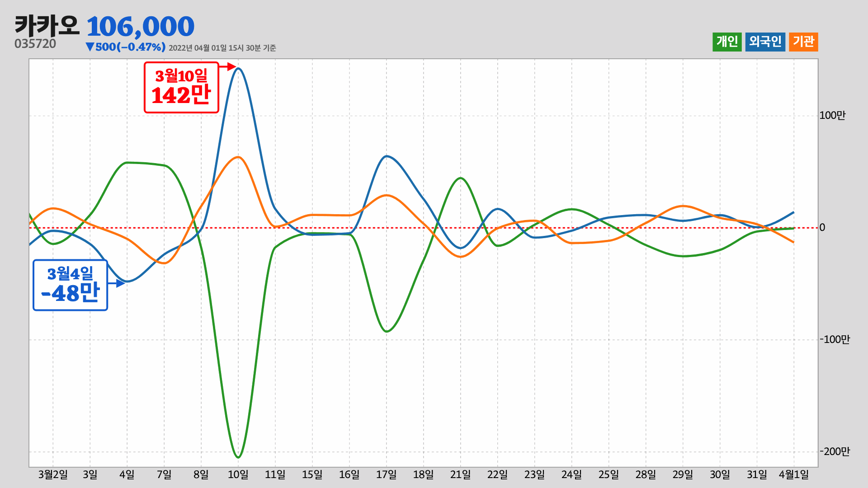
Task: Click the 11일 x-axis date label
Action: coord(275,474)
